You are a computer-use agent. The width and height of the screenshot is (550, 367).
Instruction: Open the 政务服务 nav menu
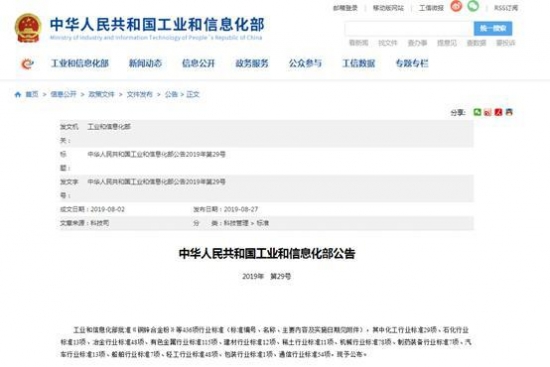pos(252,64)
